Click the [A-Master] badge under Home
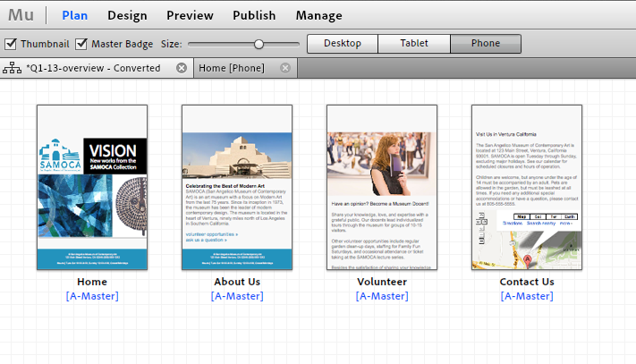The height and width of the screenshot is (364, 636). click(92, 296)
